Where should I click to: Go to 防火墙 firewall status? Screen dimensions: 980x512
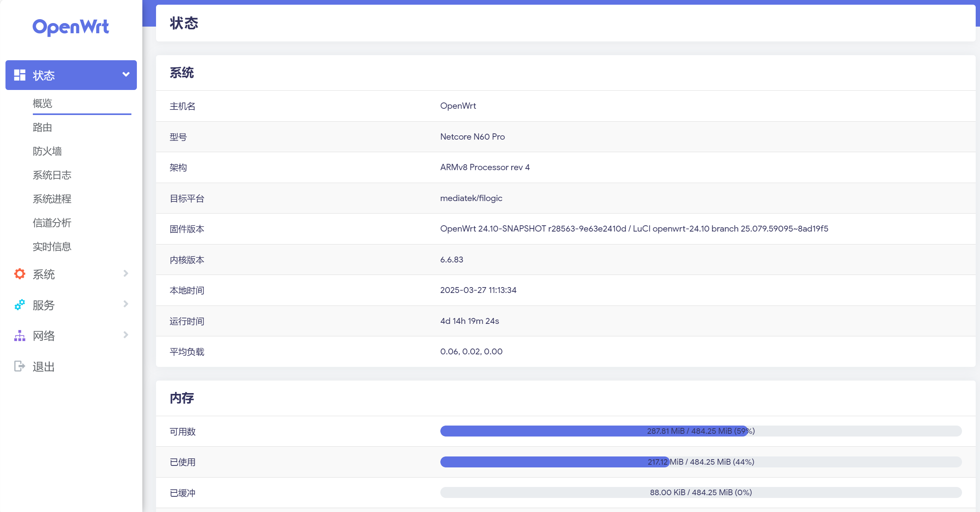pyautogui.click(x=47, y=151)
